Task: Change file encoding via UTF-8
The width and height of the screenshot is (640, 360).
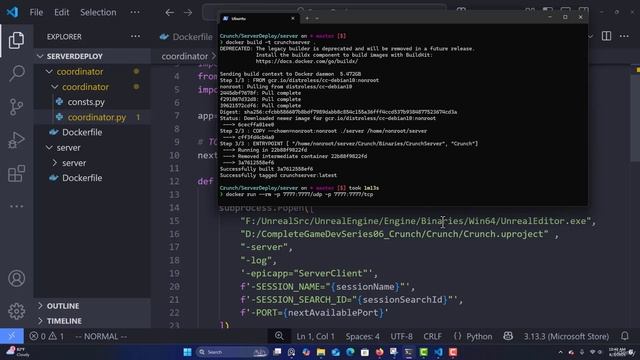Action: click(401, 336)
